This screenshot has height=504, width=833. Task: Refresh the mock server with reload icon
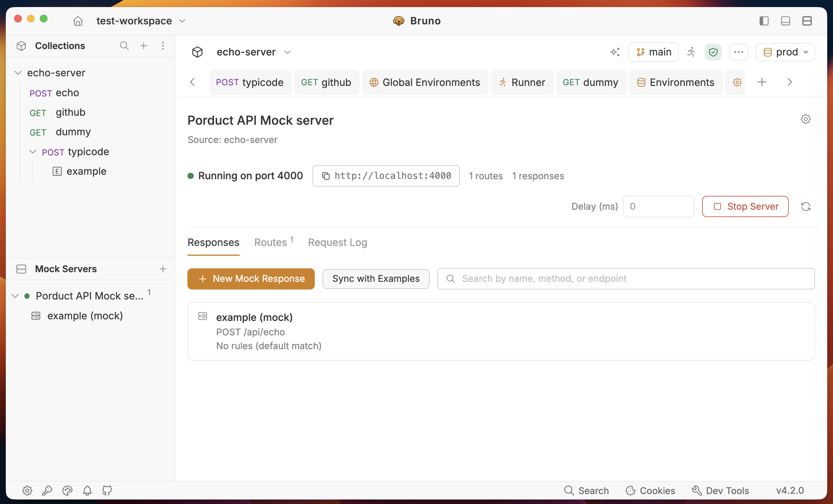coord(806,206)
